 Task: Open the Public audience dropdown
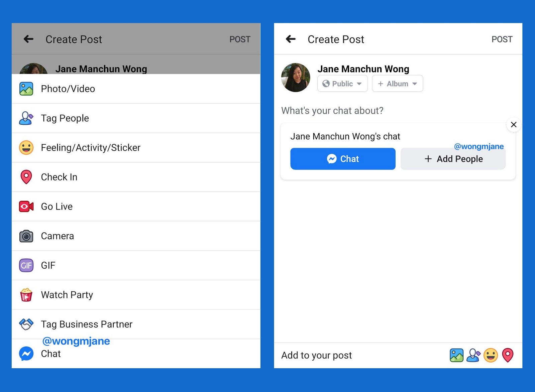click(x=342, y=84)
